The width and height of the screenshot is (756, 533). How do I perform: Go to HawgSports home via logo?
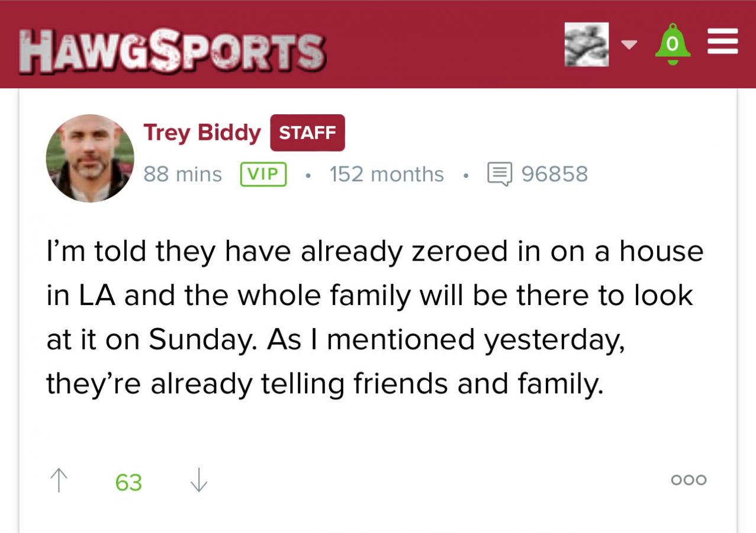click(172, 52)
